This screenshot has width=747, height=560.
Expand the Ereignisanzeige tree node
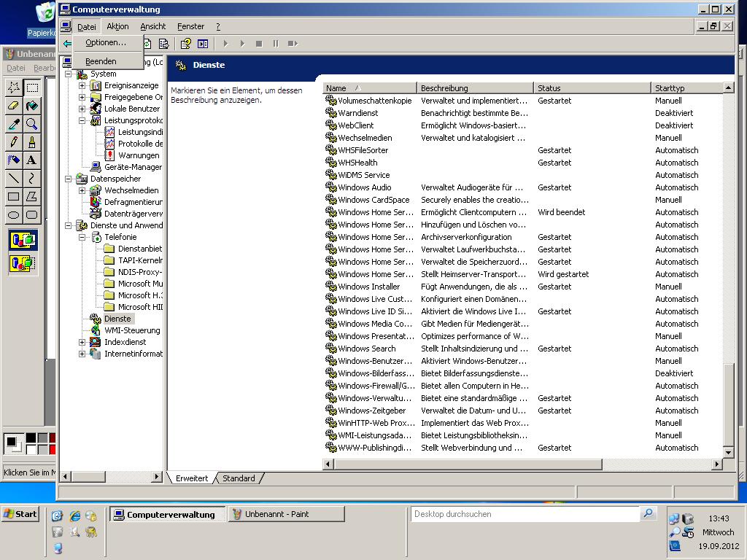[x=82, y=86]
